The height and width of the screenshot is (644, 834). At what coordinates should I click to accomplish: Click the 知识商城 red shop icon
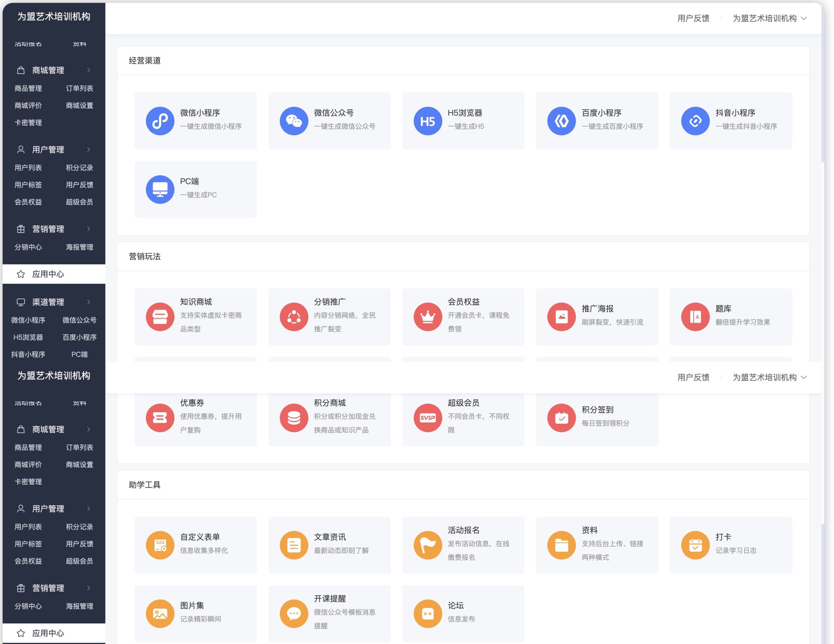point(160,317)
